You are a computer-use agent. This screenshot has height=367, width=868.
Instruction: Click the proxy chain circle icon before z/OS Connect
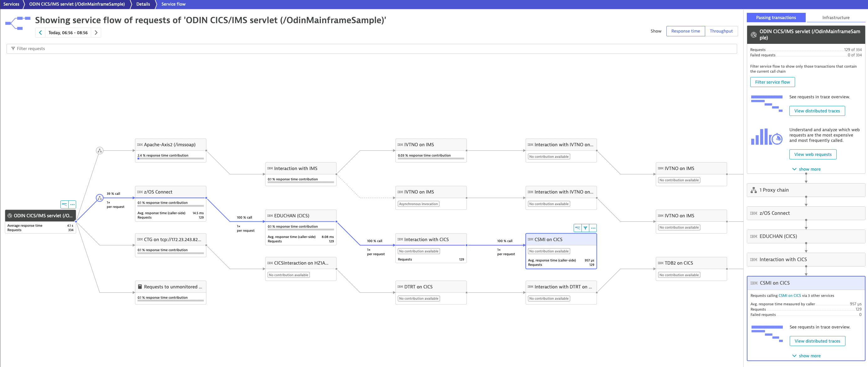(x=99, y=198)
